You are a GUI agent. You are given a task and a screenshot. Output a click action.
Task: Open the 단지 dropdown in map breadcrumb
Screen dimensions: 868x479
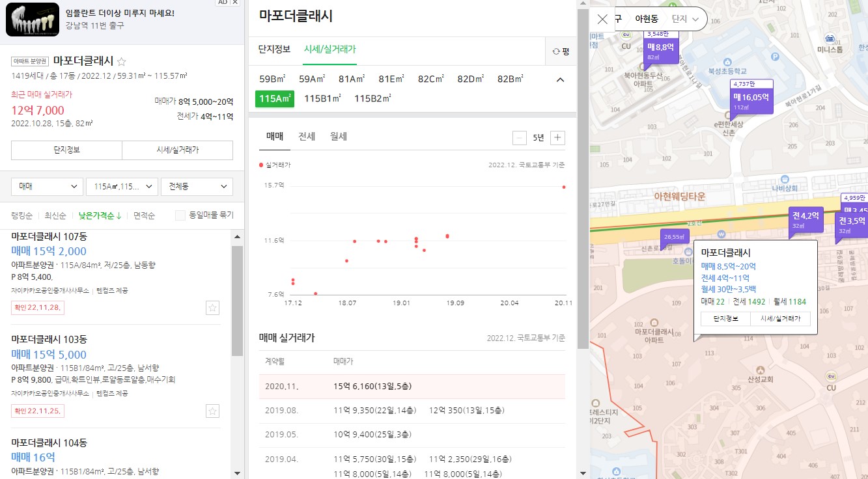tap(686, 20)
